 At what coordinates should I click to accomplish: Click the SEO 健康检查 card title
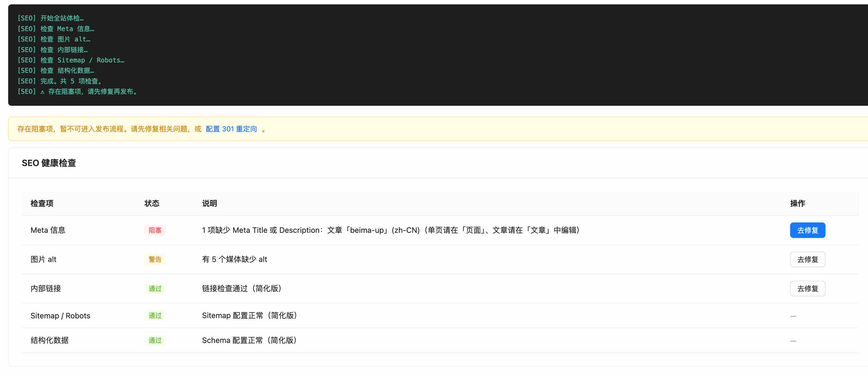tap(49, 163)
